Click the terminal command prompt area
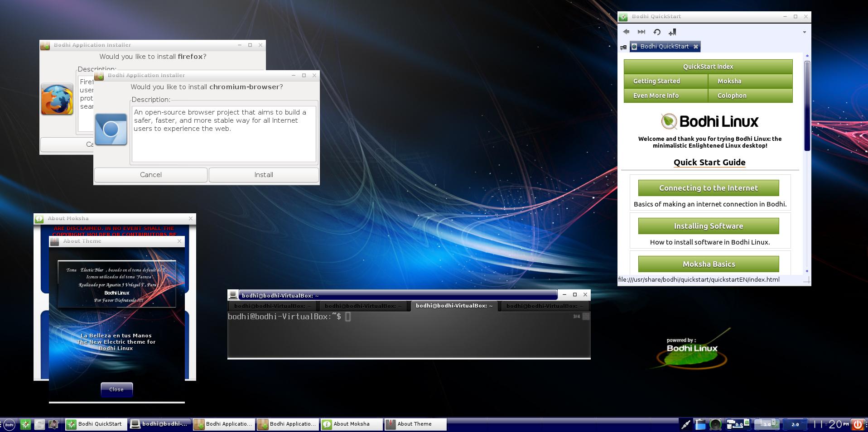The width and height of the screenshot is (868, 432). click(409, 335)
